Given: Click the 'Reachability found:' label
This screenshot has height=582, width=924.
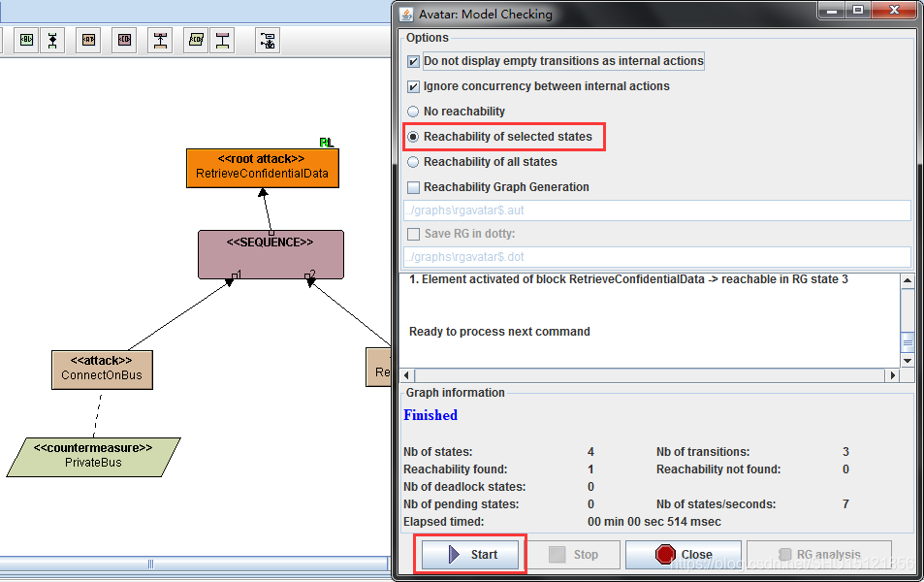Looking at the screenshot, I should click(455, 469).
